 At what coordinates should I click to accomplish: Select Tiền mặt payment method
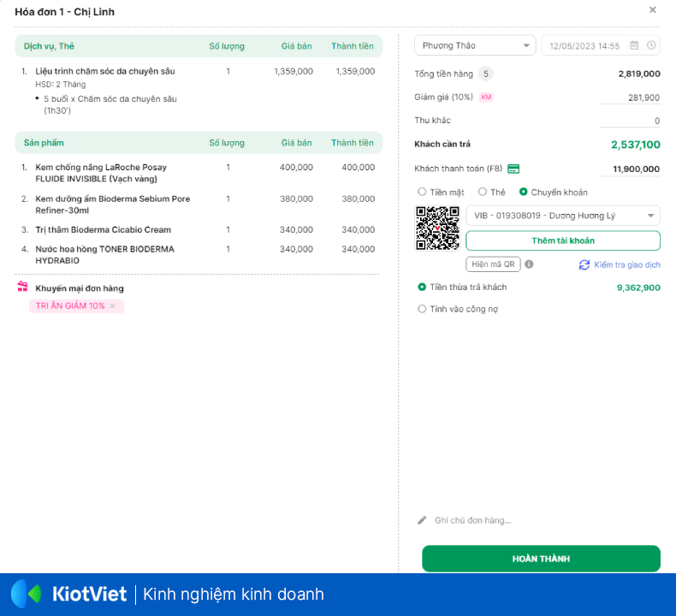422,192
